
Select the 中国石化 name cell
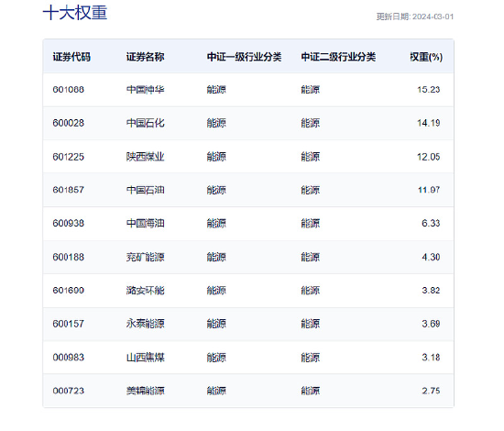[x=146, y=123]
